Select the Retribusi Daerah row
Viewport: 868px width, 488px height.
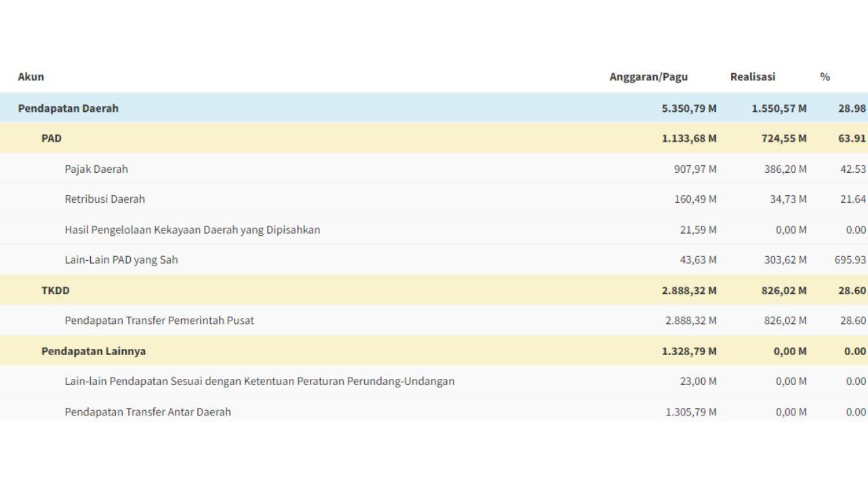point(105,199)
